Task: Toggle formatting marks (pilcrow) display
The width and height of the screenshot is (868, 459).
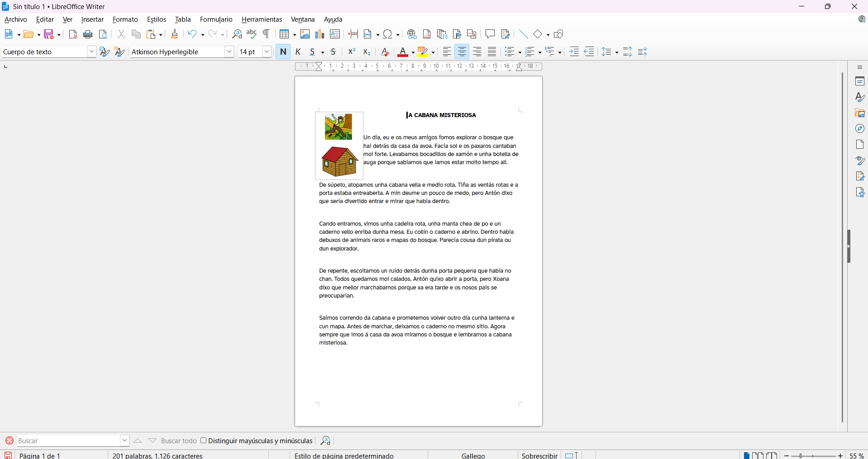Action: [267, 34]
